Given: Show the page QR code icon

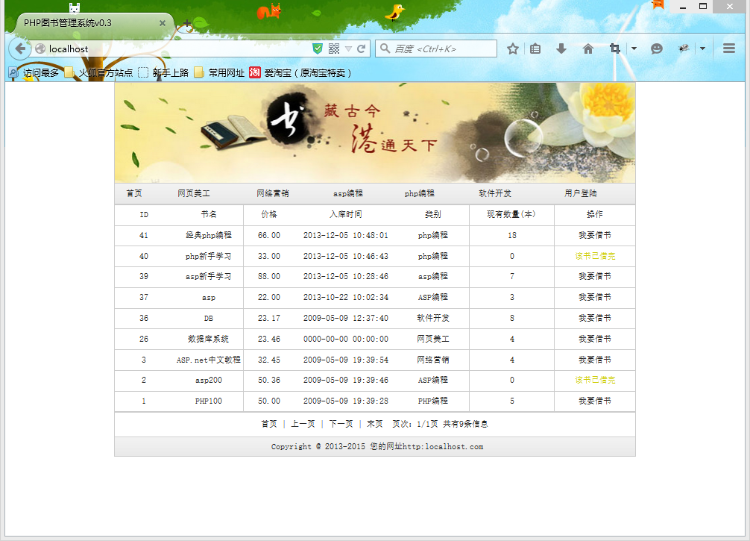Looking at the screenshot, I should click(x=334, y=48).
